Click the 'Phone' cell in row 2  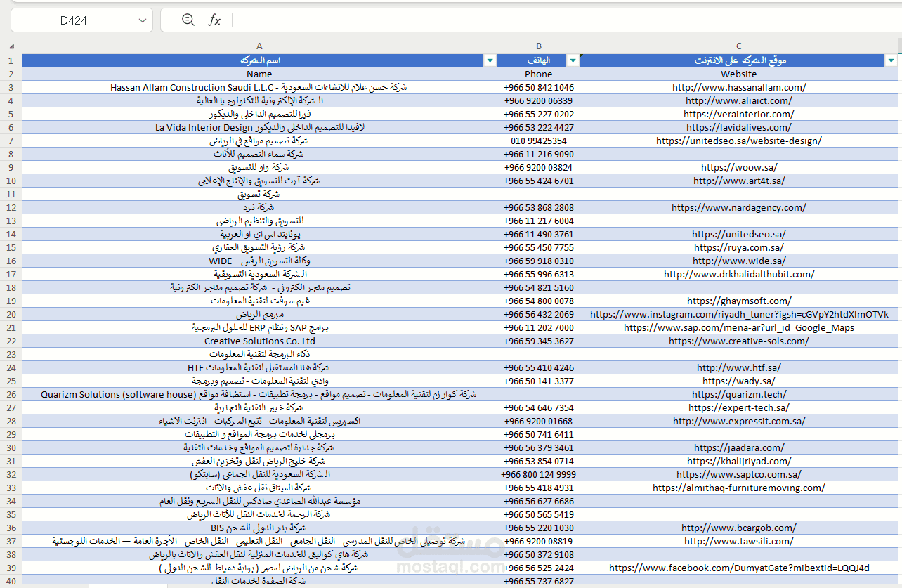click(539, 74)
